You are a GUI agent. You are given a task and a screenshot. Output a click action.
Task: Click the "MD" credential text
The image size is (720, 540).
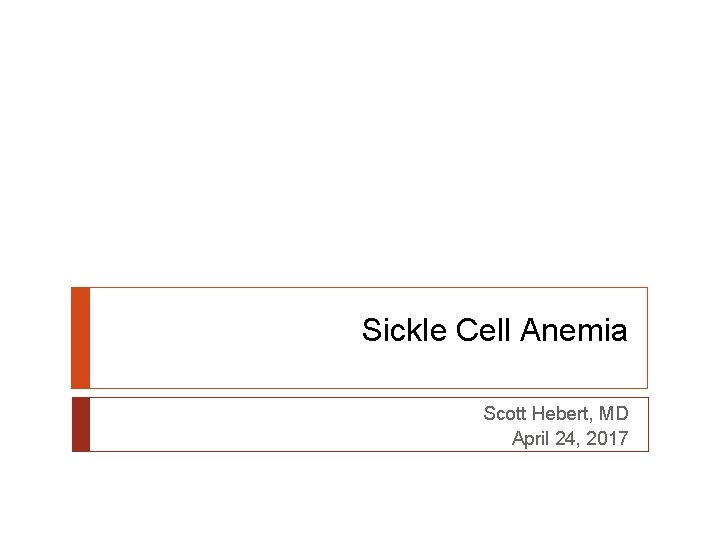[x=614, y=413]
